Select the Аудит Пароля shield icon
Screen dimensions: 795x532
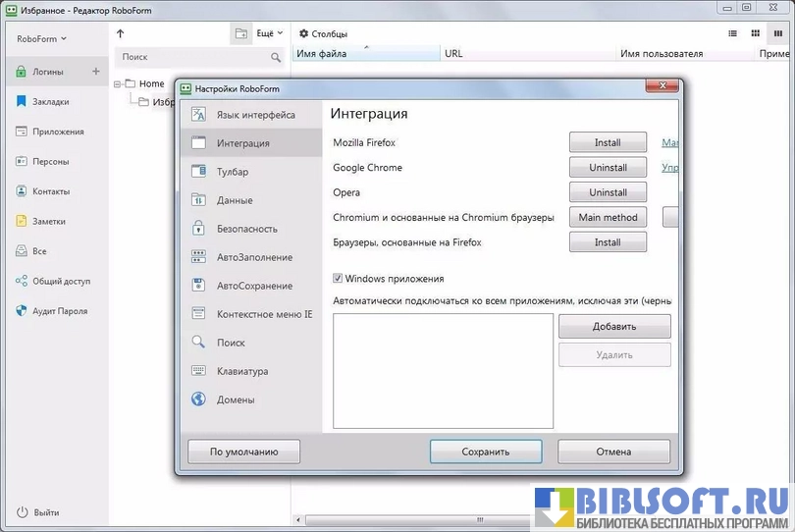pyautogui.click(x=22, y=311)
